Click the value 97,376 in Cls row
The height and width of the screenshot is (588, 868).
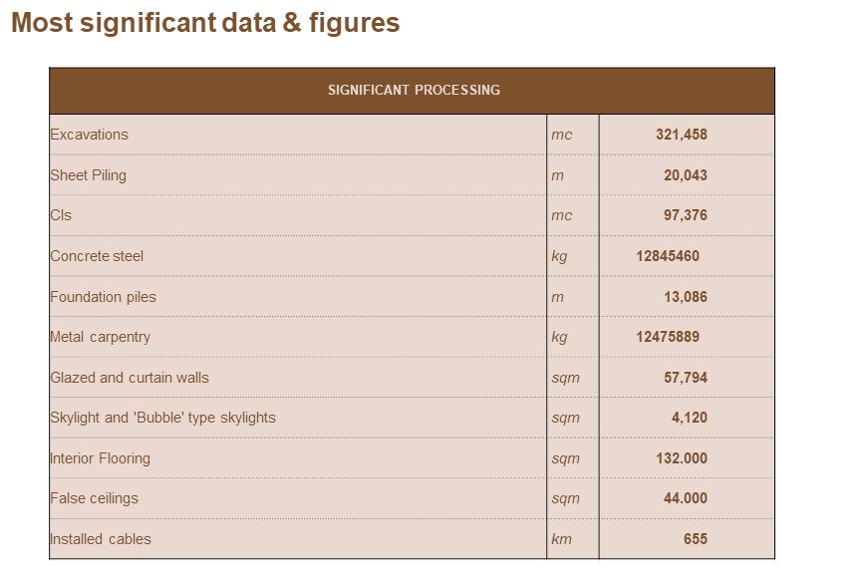(x=685, y=215)
